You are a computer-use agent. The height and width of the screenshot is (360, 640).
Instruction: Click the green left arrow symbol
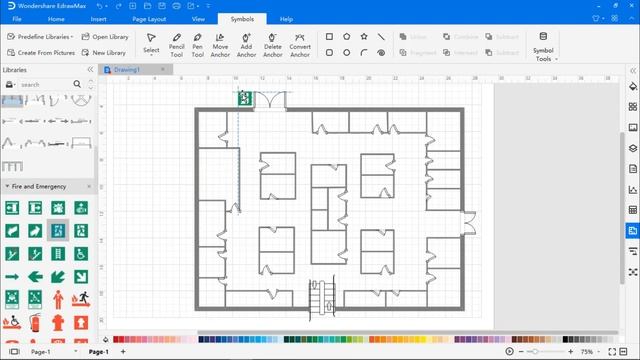35,277
